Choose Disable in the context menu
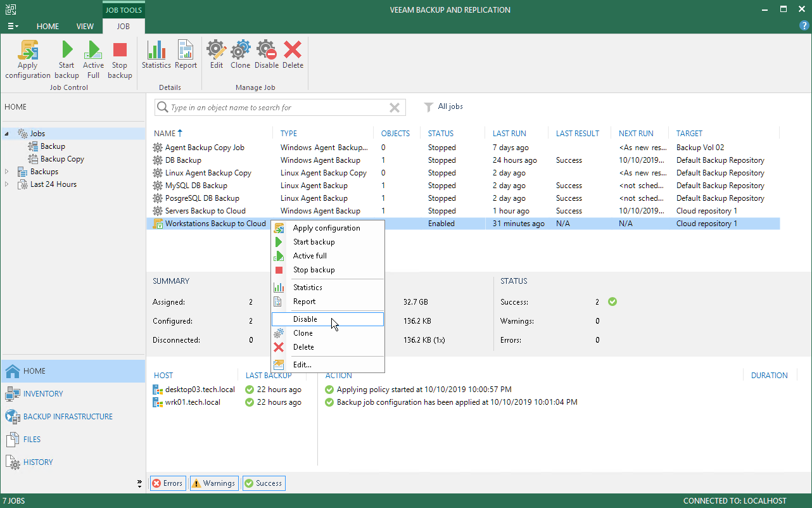The width and height of the screenshot is (812, 508). (305, 319)
